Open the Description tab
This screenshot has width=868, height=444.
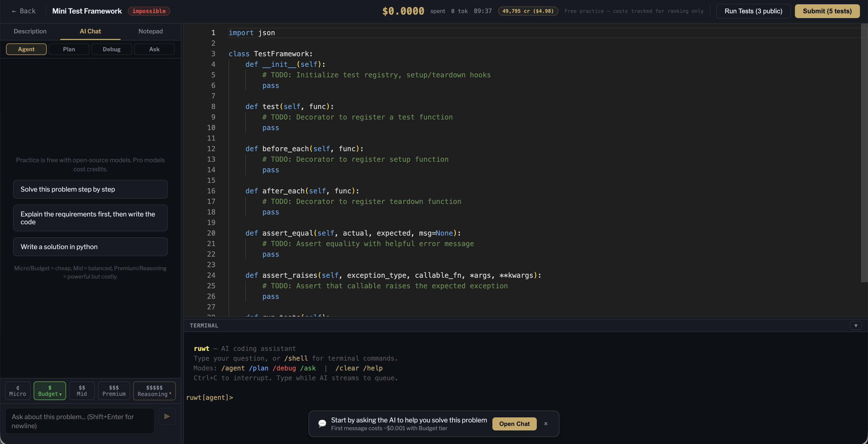point(30,31)
